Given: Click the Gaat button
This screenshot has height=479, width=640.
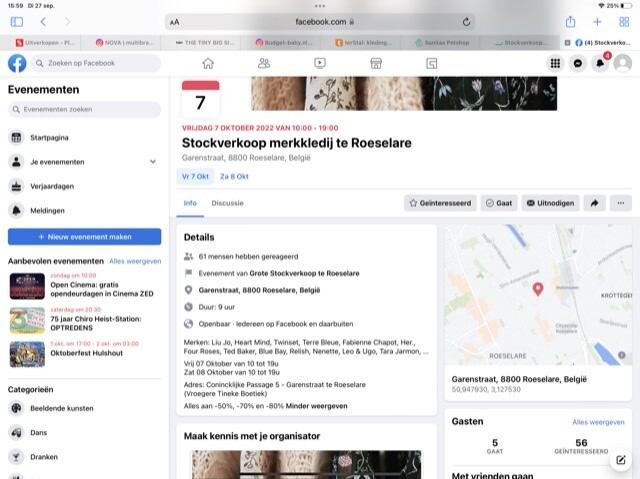Looking at the screenshot, I should (499, 203).
